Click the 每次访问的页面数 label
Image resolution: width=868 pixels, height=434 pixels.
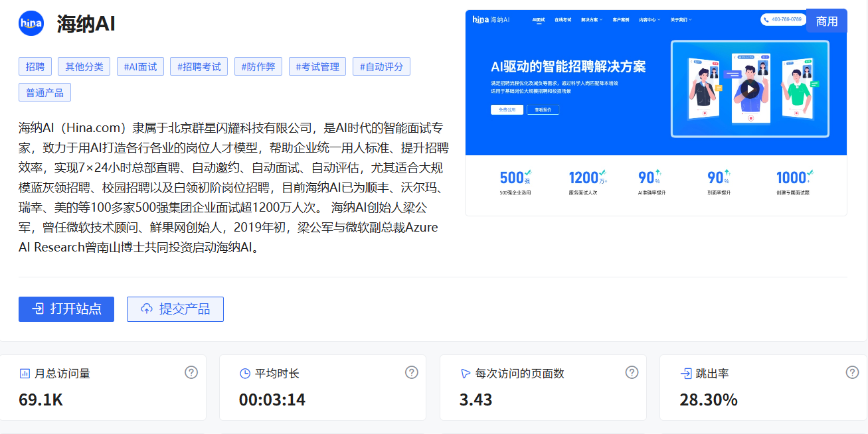pos(520,374)
